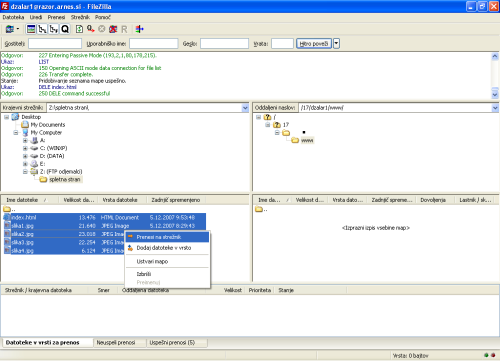Open the Oddaljeni naslov path dropdown

coord(495,108)
